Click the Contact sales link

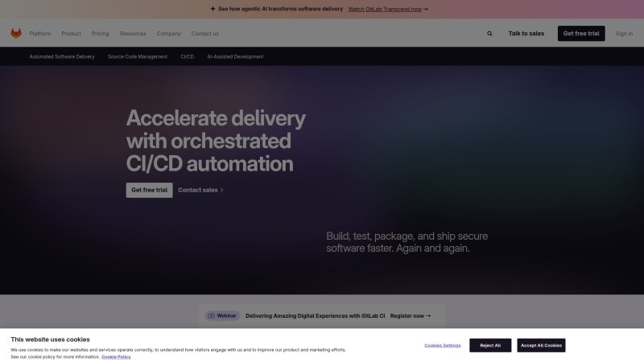(200, 190)
